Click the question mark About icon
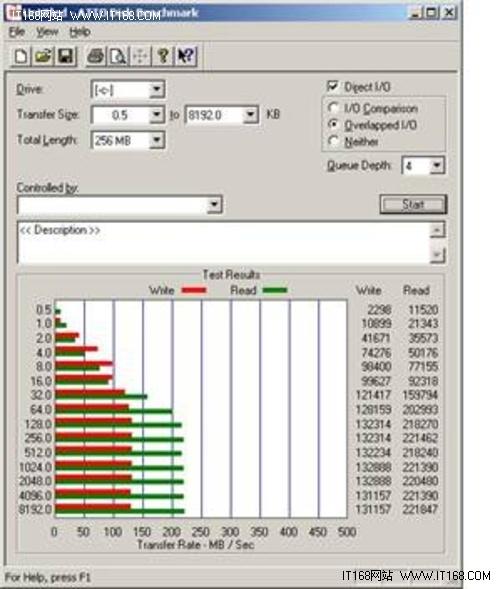The height and width of the screenshot is (589, 500). [163, 56]
